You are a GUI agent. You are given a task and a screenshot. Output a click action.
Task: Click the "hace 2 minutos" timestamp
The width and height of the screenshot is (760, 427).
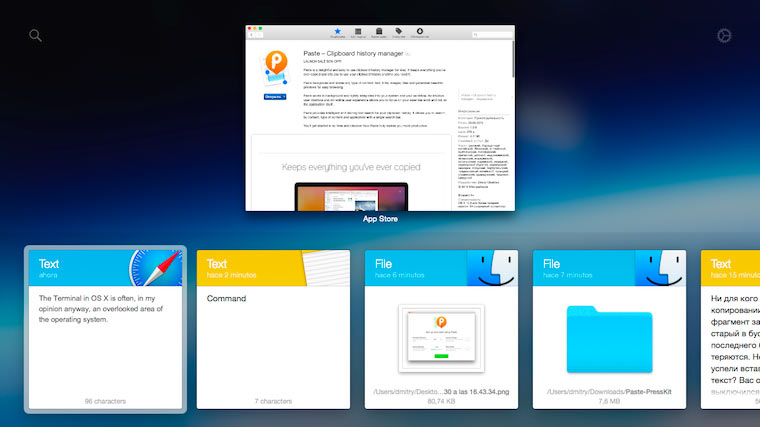click(231, 275)
